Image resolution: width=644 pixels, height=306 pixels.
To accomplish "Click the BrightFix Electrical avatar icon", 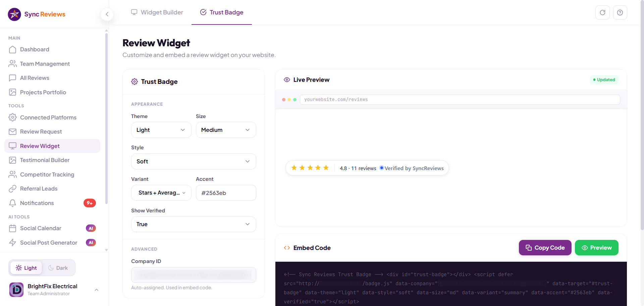I will 16,290.
